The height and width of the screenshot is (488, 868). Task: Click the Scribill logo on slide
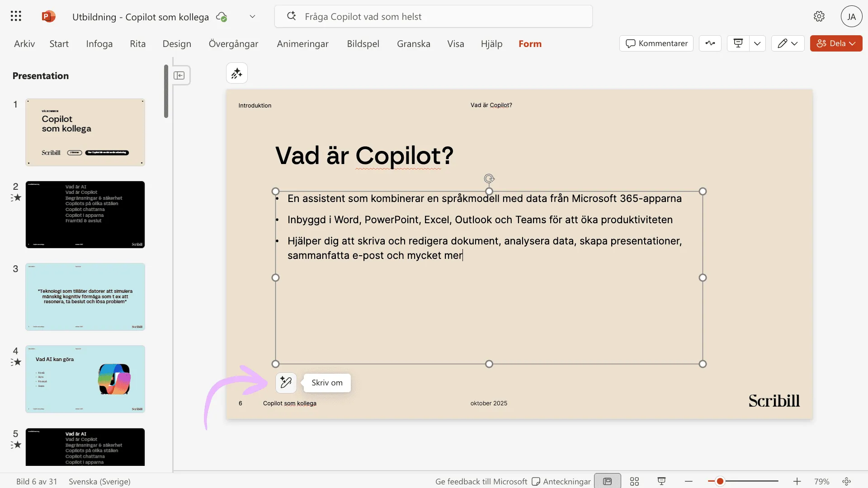[x=774, y=401]
